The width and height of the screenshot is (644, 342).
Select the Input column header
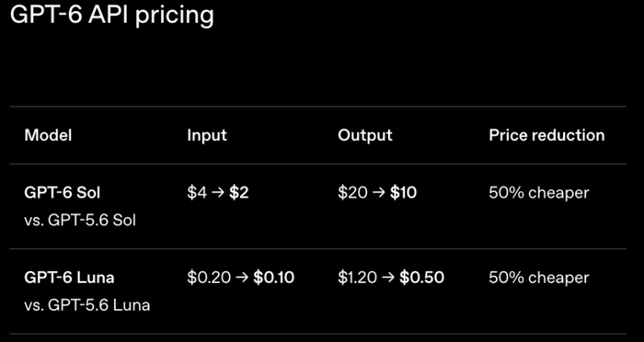[207, 135]
